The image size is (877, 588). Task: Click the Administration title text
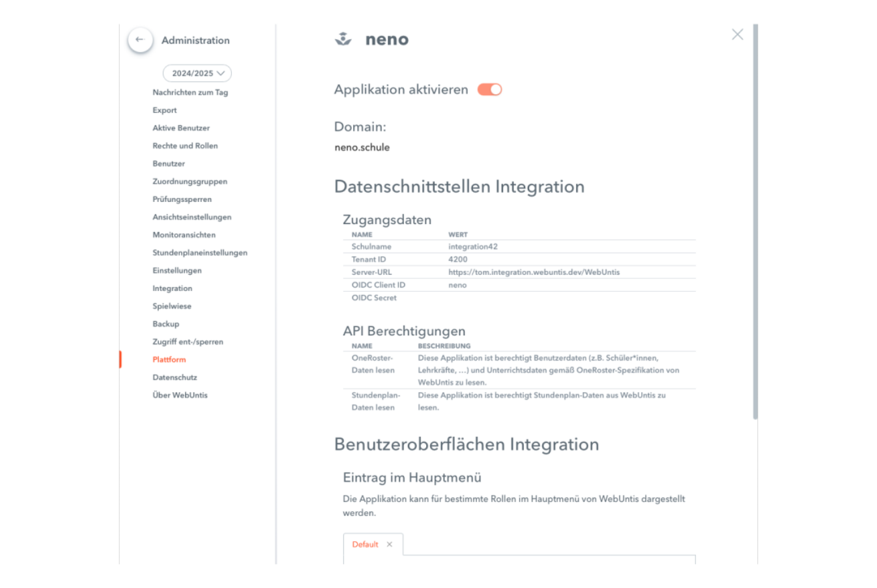pos(195,40)
